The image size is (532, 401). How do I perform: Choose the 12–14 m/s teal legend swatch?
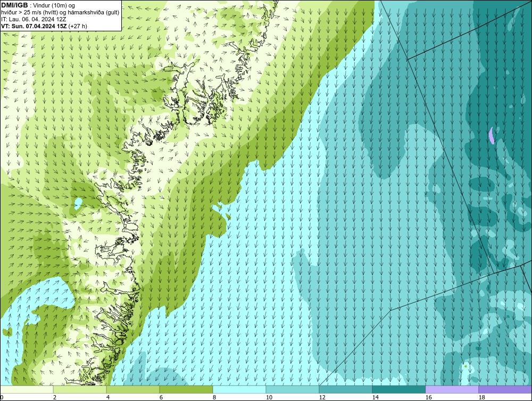345,389
